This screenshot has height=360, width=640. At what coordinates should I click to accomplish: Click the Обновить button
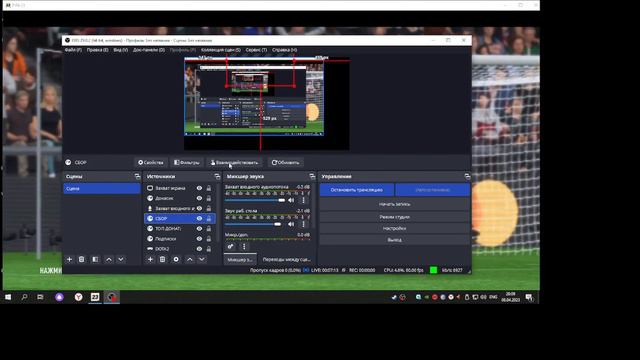point(285,162)
